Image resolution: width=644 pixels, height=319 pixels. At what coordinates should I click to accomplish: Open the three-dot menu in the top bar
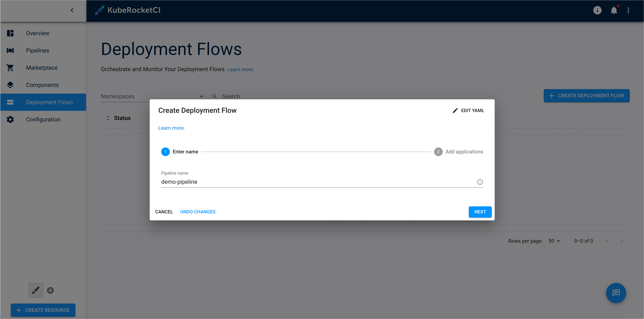tap(629, 10)
